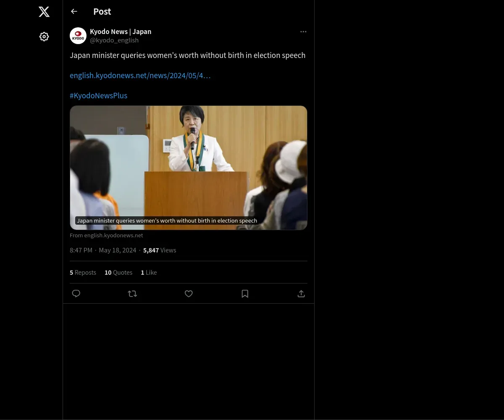View the 5 Reposts list
This screenshot has width=504, height=420.
tap(83, 273)
